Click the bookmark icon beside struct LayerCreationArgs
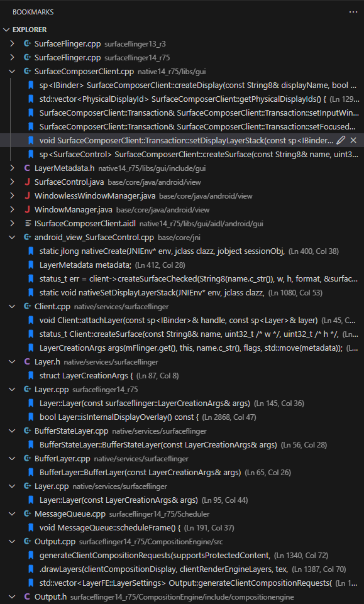 pos(31,376)
